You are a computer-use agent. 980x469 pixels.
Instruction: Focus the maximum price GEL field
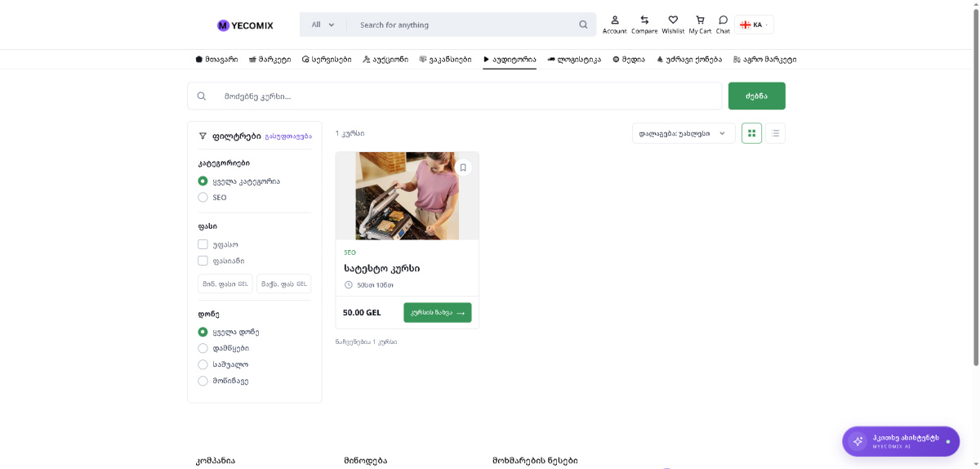point(284,284)
